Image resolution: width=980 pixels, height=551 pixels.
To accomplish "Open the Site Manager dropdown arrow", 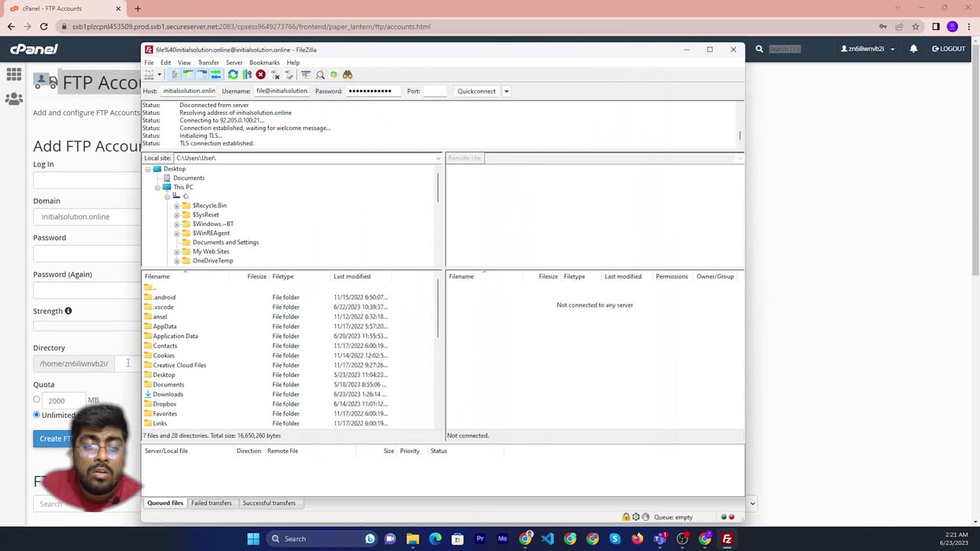I will click(x=159, y=74).
